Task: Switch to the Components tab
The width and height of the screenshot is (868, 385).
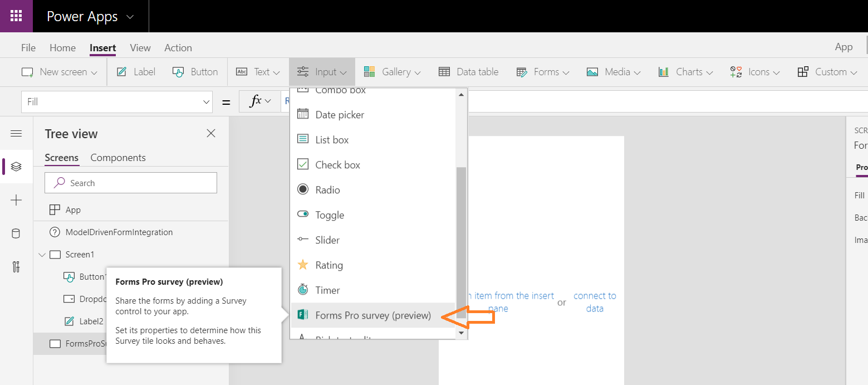Action: click(117, 158)
